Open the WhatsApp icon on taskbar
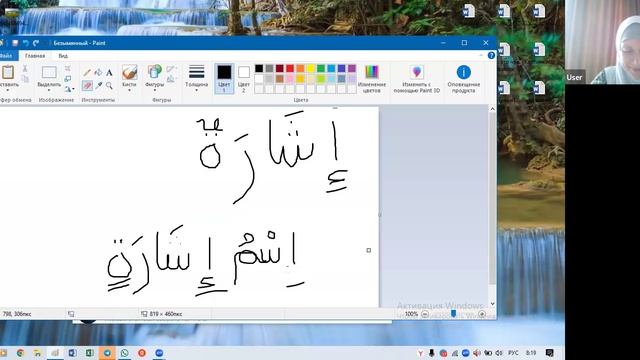The width and height of the screenshot is (640, 360). coord(124,353)
